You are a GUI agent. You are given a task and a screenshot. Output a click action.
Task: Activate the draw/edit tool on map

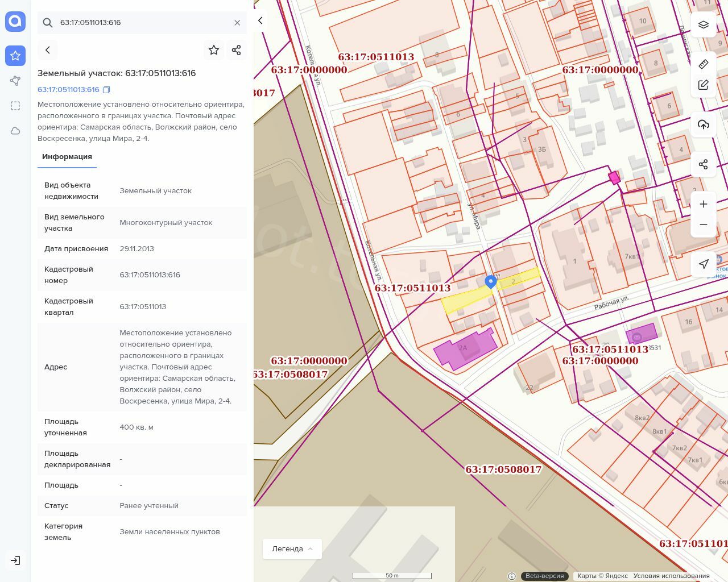pos(703,85)
